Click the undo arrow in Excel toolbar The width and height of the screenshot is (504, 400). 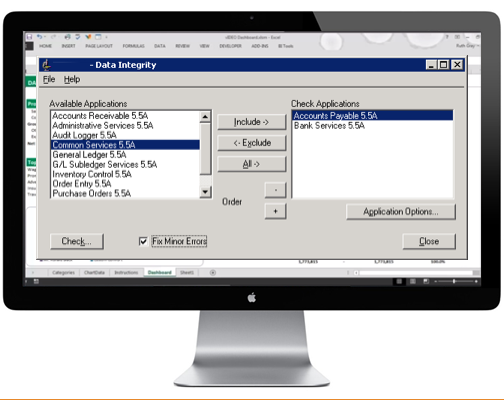click(x=40, y=37)
